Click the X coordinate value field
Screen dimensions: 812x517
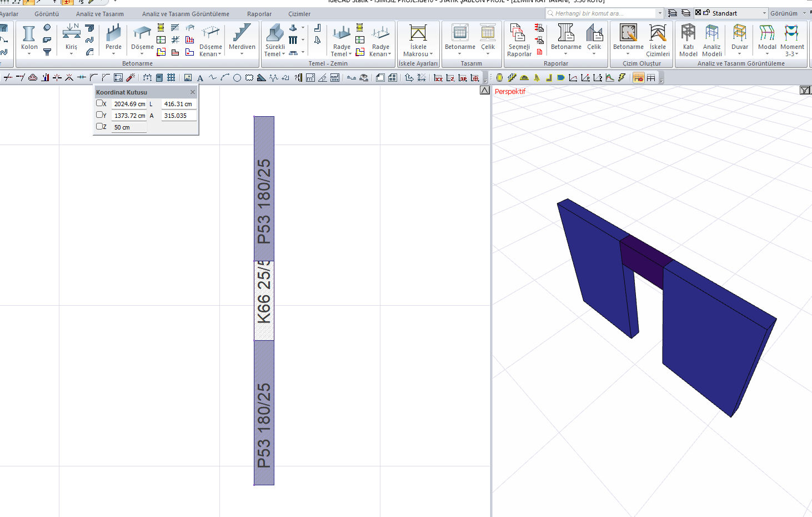tap(129, 104)
